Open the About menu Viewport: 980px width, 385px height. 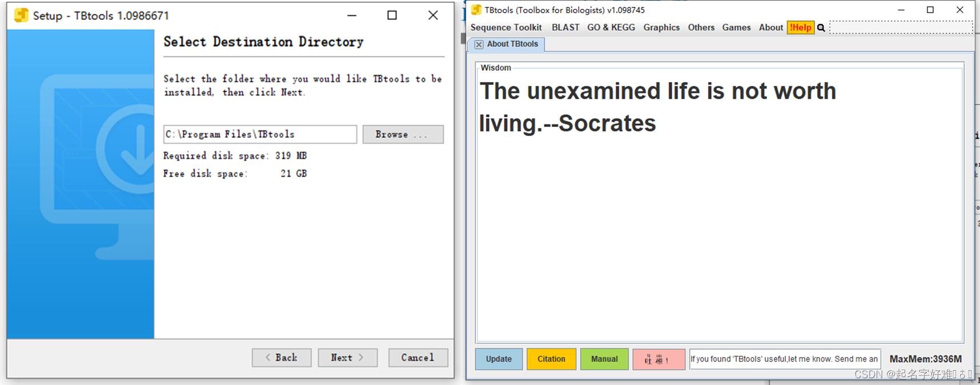[x=771, y=27]
